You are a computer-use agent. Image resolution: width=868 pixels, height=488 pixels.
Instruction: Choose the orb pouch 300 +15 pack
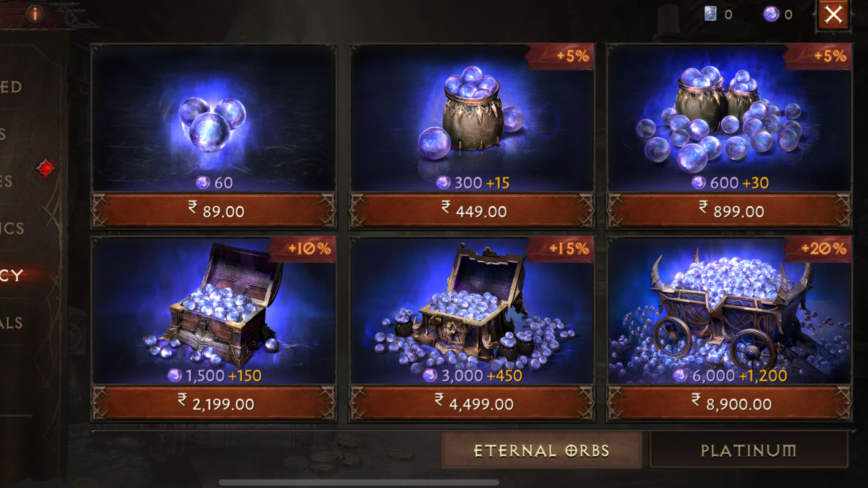click(472, 118)
